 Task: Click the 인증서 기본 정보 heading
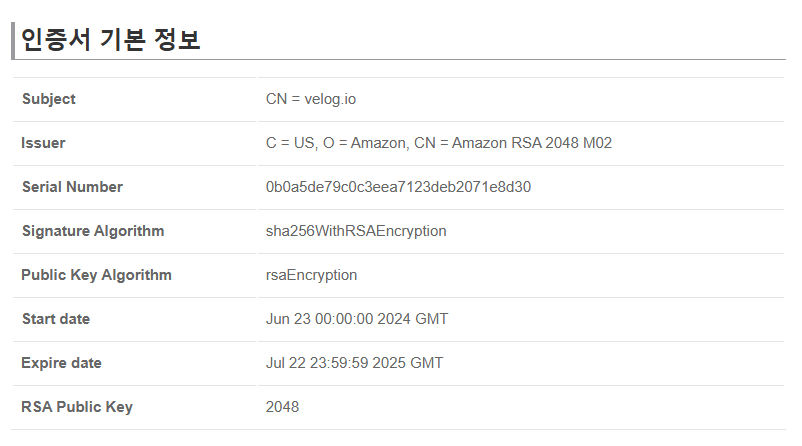110,39
